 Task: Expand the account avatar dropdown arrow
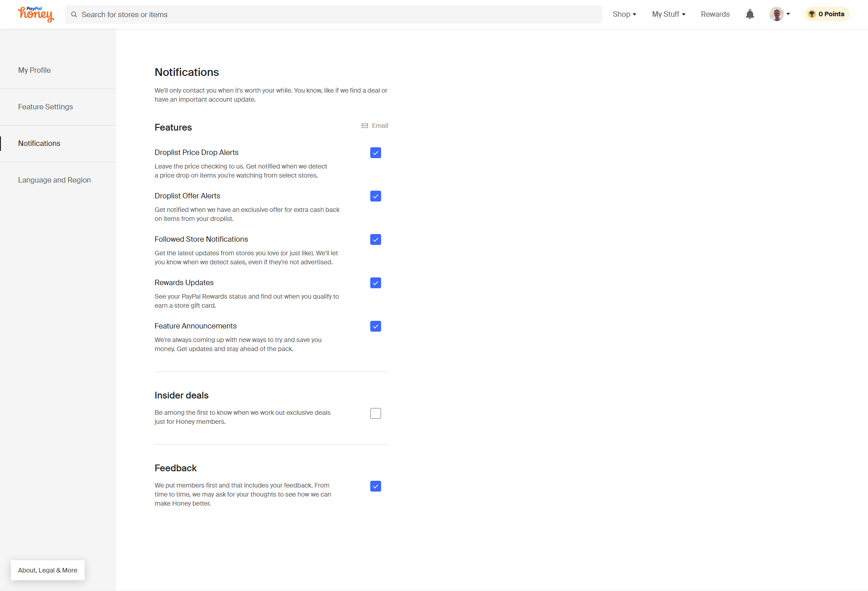[788, 14]
